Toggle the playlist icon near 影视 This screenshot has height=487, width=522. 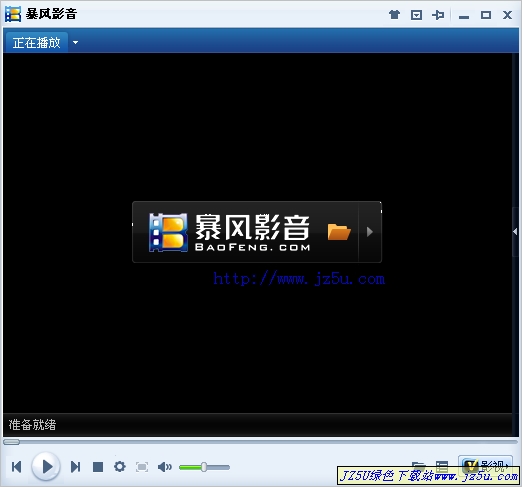[442, 466]
